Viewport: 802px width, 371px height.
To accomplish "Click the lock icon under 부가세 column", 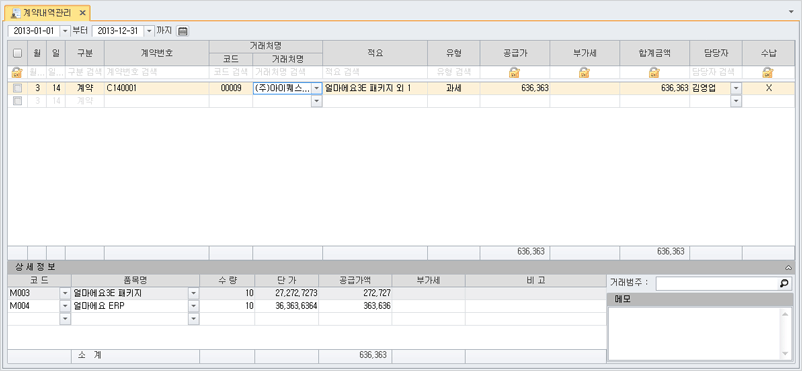I will (585, 72).
